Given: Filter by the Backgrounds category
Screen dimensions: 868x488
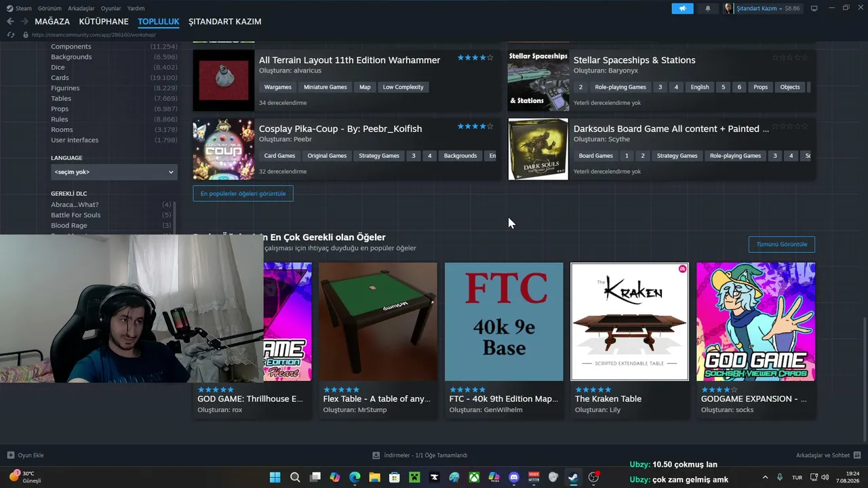Looking at the screenshot, I should [x=71, y=57].
